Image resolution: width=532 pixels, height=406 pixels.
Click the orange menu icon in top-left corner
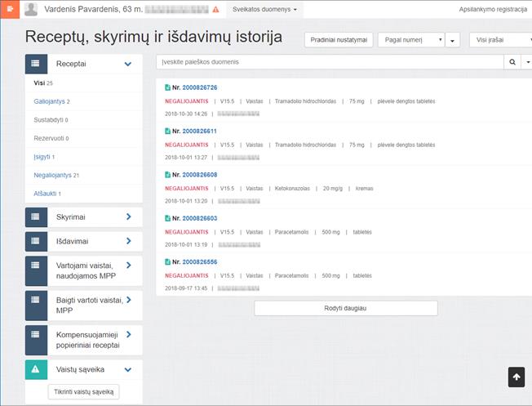point(9,9)
